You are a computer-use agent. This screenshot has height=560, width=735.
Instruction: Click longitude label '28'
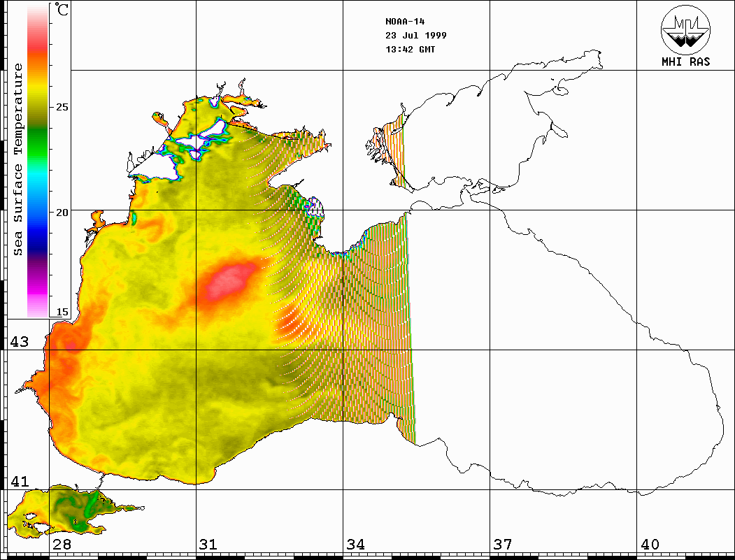tap(62, 544)
